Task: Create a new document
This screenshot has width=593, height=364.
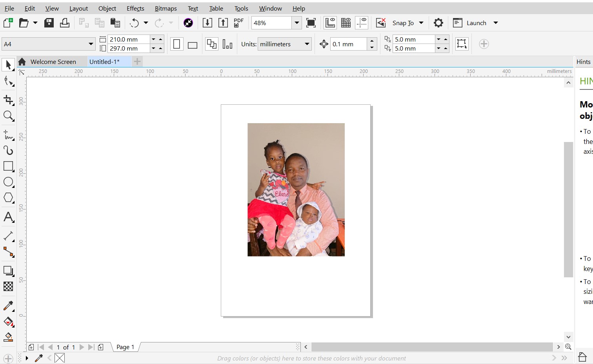Action: tap(8, 23)
